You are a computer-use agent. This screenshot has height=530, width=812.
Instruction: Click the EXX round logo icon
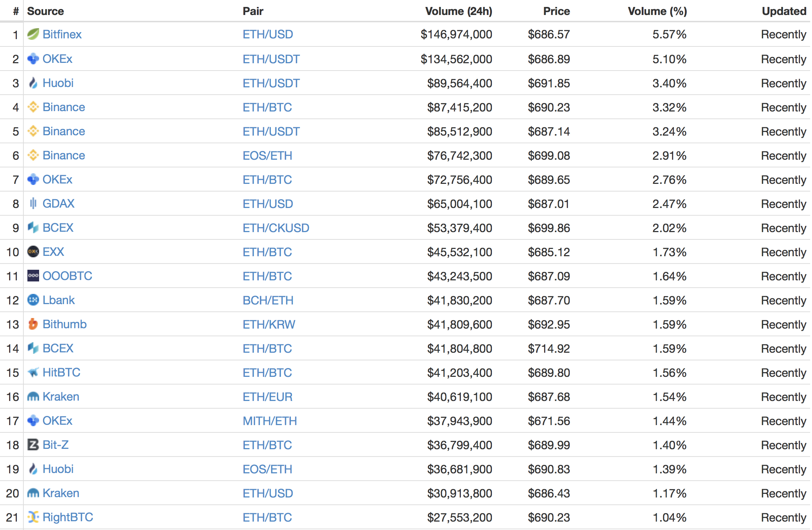tap(33, 251)
